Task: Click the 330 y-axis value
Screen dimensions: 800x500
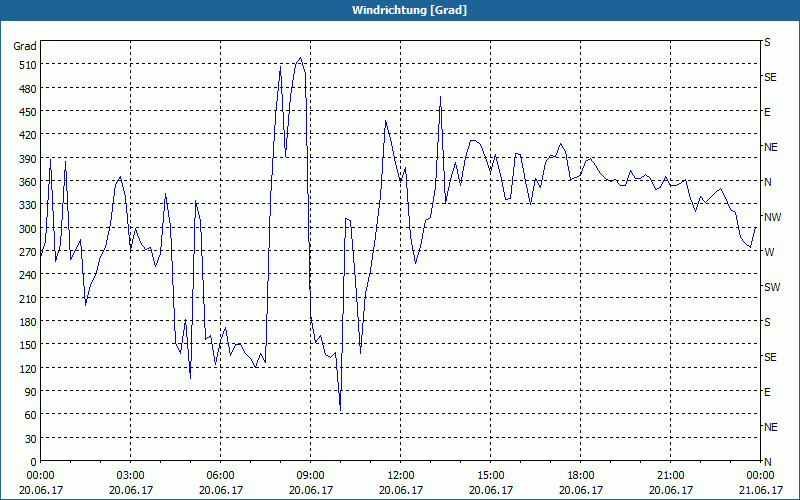Action: [28, 205]
